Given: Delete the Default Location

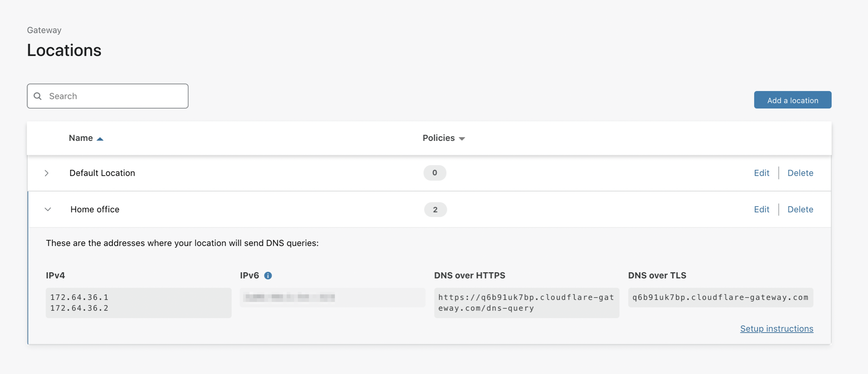Looking at the screenshot, I should pyautogui.click(x=800, y=173).
